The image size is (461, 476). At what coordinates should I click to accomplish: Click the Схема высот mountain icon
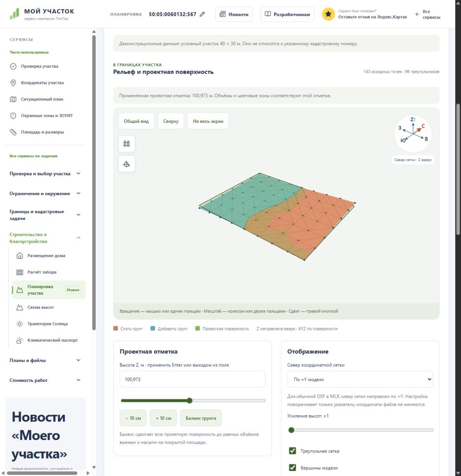pyautogui.click(x=20, y=308)
